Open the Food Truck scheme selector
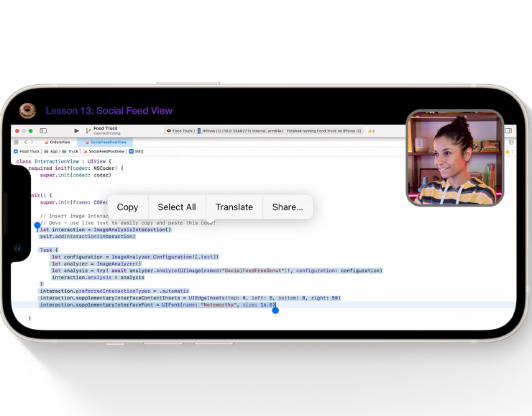The width and height of the screenshot is (532, 416). (181, 131)
